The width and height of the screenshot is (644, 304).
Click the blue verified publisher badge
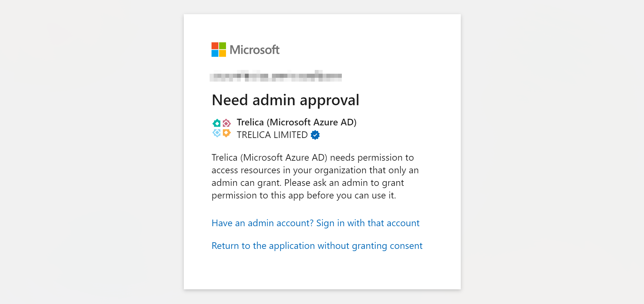click(x=315, y=135)
